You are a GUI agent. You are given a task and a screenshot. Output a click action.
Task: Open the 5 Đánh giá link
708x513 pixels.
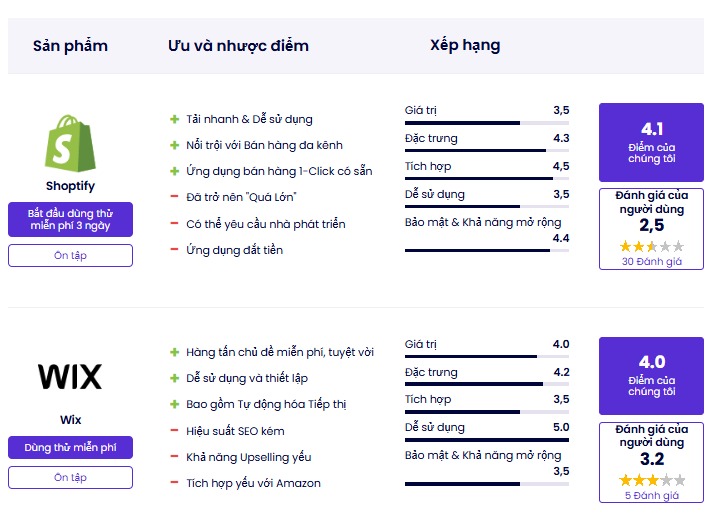652,495
